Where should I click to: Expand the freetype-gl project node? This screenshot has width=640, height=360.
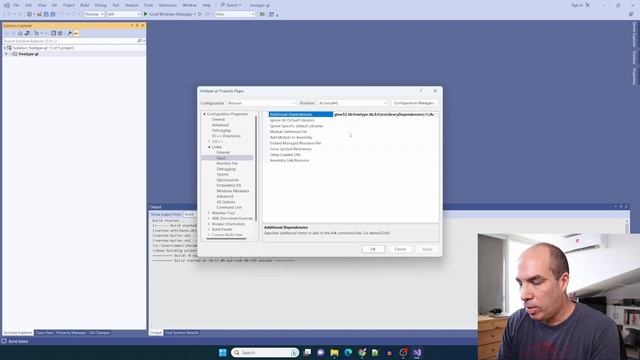(6, 54)
